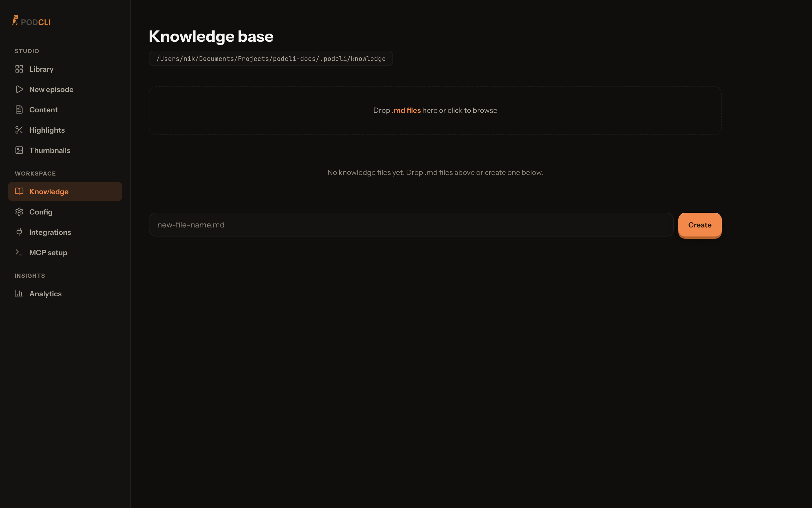Select the Knowledge workspace item
The image size is (812, 508).
(x=65, y=192)
